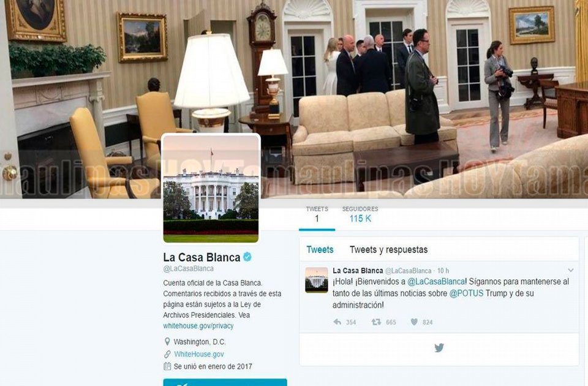This screenshot has height=386, width=588.
Task: Open the large White House profile picture
Action: coord(211,188)
